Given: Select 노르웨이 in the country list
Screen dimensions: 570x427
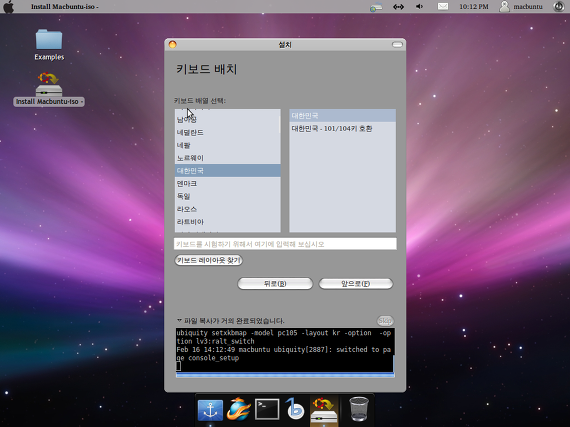Looking at the screenshot, I should coord(228,158).
